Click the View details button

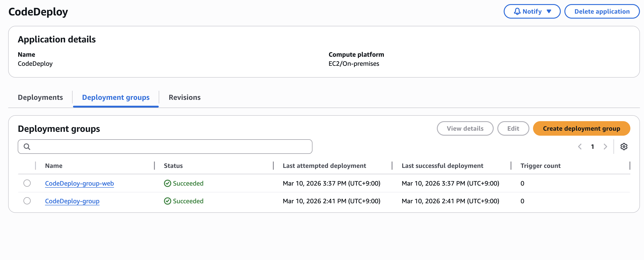click(465, 128)
